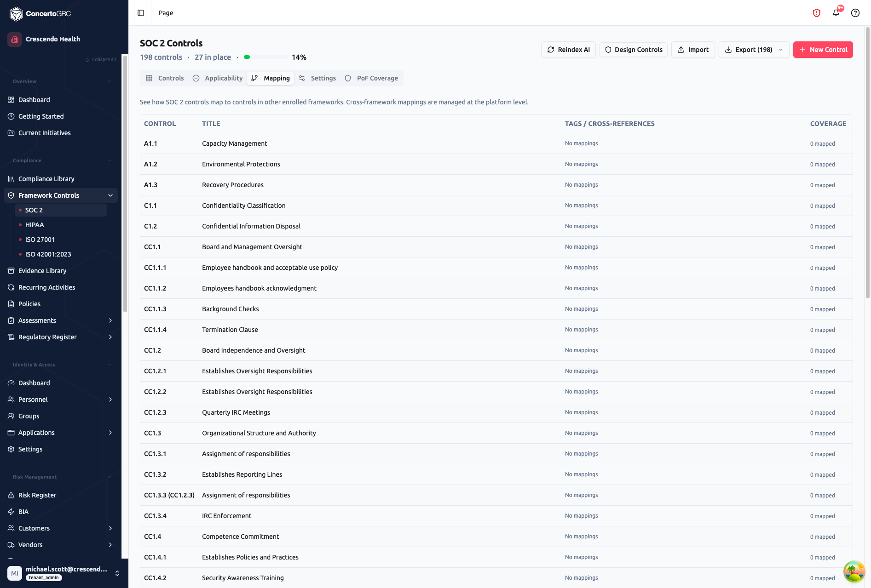
Task: Click the Vendors truck icon
Action: coord(11,545)
